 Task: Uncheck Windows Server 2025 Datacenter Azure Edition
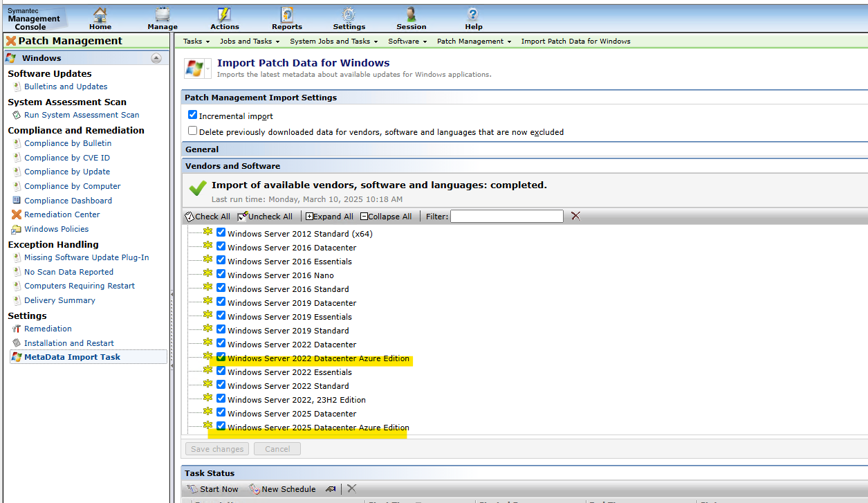tap(221, 426)
